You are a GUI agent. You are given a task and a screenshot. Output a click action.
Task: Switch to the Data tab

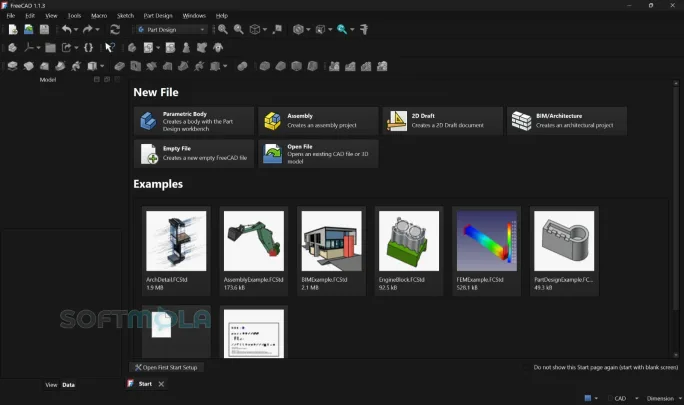[68, 385]
